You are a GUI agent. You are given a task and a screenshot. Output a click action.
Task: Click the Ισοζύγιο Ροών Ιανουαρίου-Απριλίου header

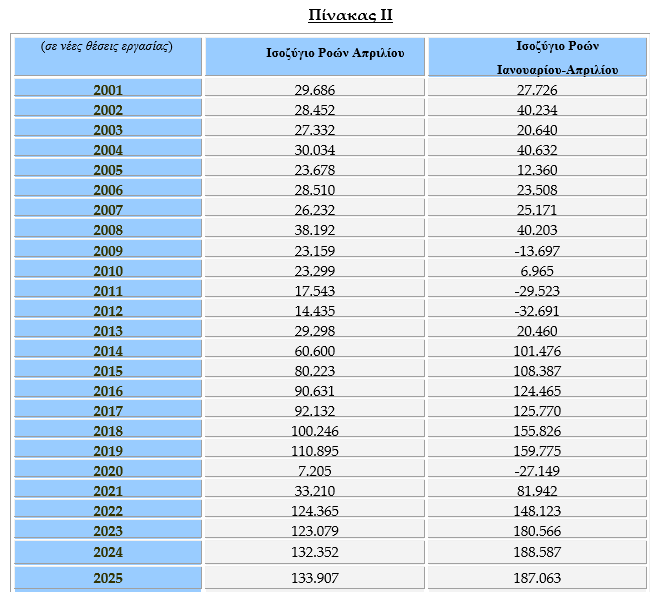536,57
